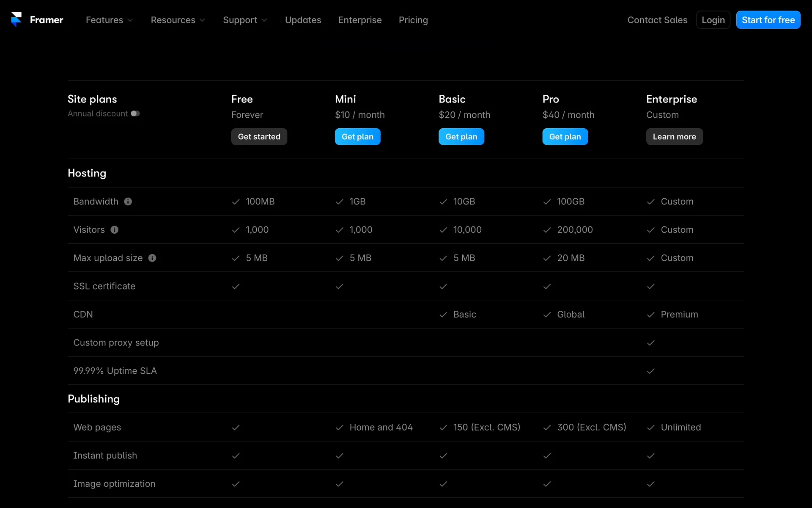Screen dimensions: 812x508
Task: Click the checkmark next to Pro 100GB bandwidth
Action: 547,202
